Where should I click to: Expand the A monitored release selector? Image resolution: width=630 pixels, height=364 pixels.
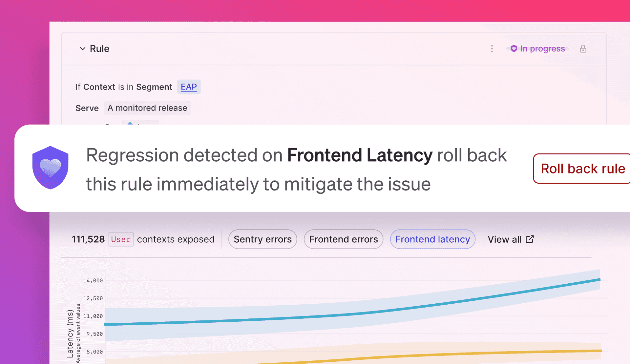[147, 108]
